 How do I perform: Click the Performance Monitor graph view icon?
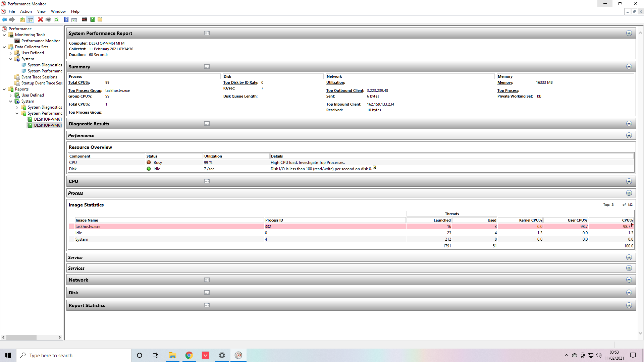tap(85, 19)
